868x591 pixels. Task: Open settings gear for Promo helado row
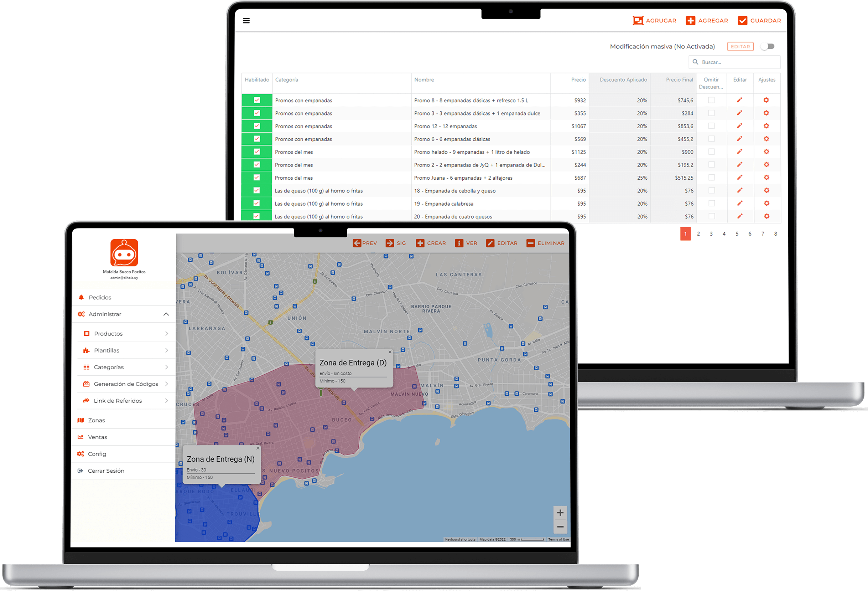766,152
